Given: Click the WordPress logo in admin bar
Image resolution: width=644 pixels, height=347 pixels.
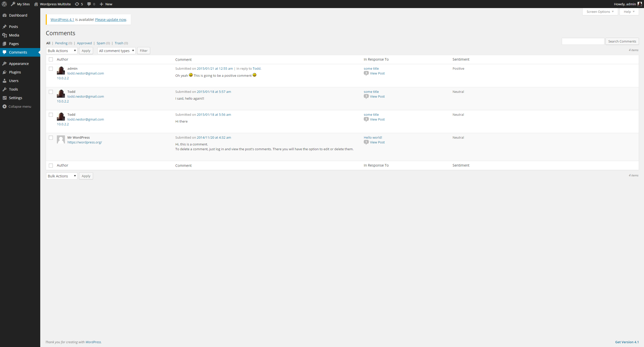Looking at the screenshot, I should [4, 4].
